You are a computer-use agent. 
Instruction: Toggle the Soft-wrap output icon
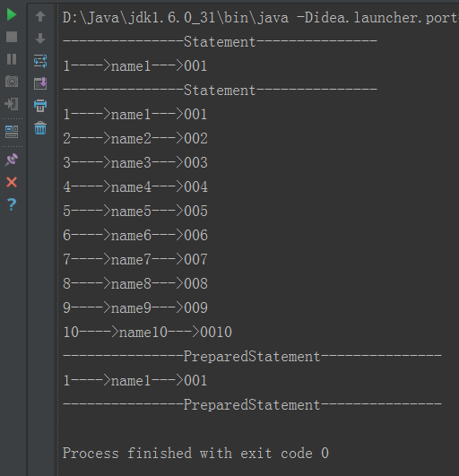tap(40, 61)
